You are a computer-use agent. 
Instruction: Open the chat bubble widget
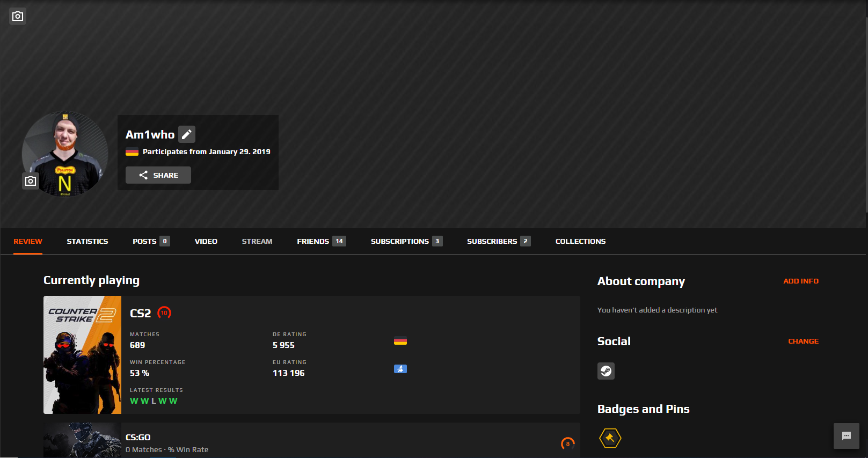[847, 436]
